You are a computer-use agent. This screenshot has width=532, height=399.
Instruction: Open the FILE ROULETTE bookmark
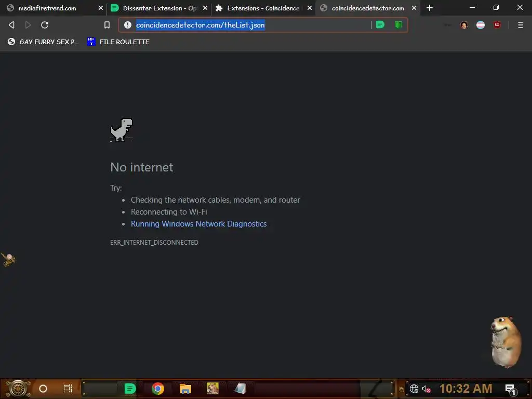[118, 42]
